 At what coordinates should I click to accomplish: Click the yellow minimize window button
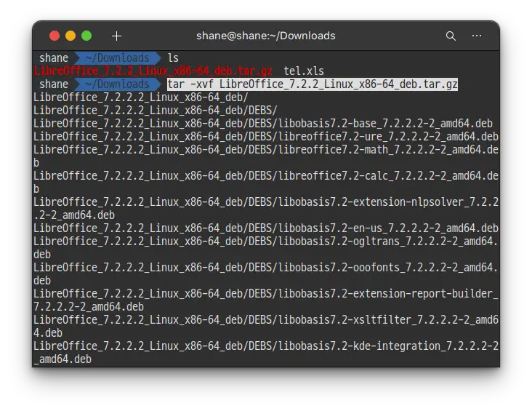70,36
